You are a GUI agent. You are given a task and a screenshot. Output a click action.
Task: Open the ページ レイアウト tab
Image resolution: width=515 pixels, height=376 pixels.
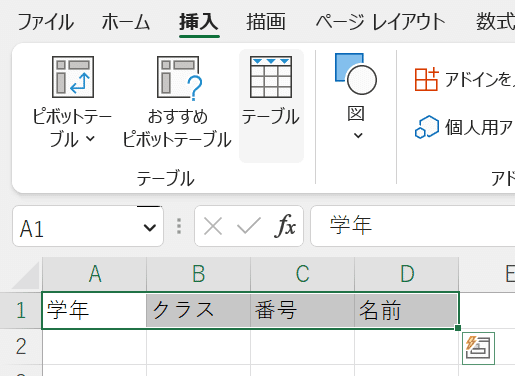[x=380, y=22]
